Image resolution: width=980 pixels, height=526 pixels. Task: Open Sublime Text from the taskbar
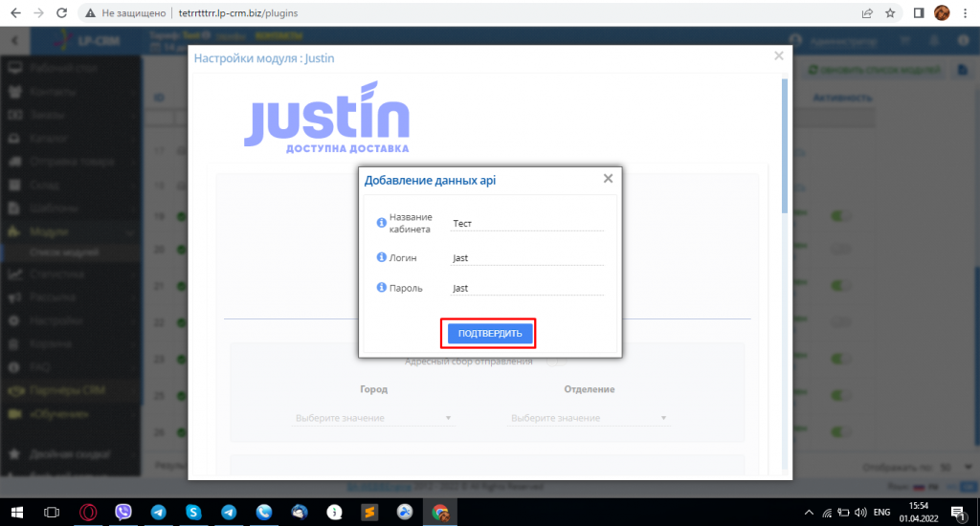click(x=369, y=513)
